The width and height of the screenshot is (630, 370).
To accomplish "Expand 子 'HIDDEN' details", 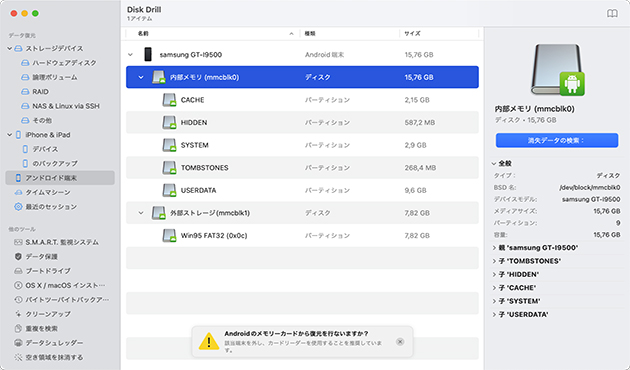I will click(x=494, y=274).
